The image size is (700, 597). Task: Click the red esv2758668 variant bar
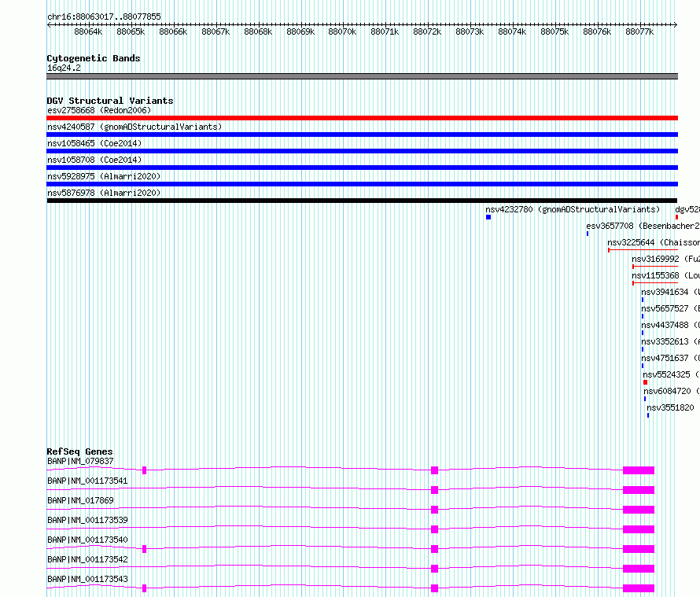(x=362, y=118)
